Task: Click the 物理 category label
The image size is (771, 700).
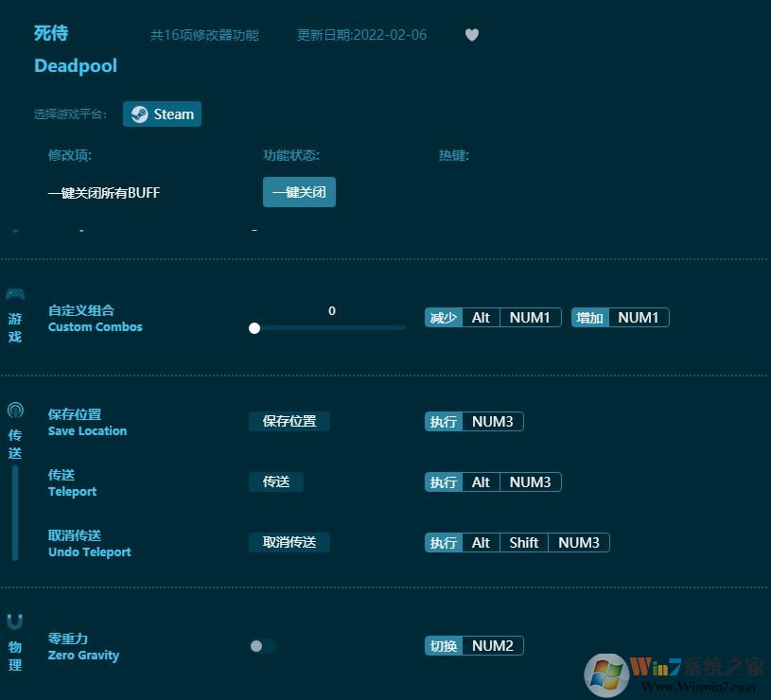Action: 15,656
